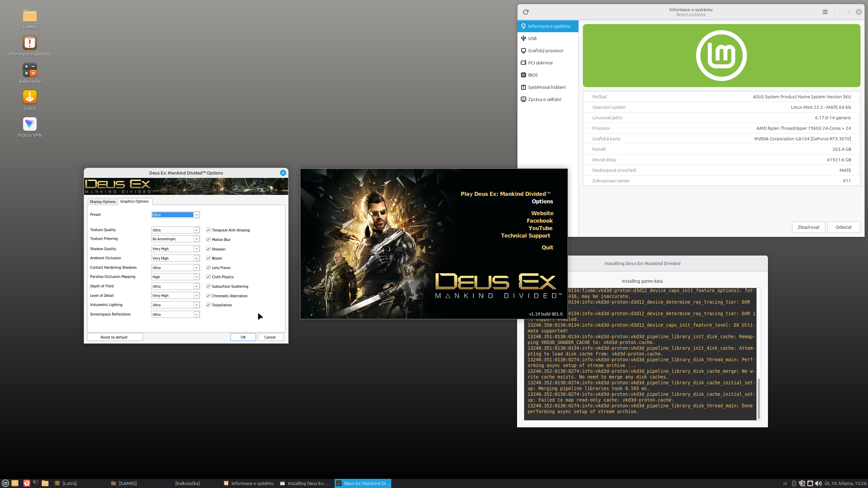Toggle the Tessellation checkbox
The image size is (868, 488).
209,305
